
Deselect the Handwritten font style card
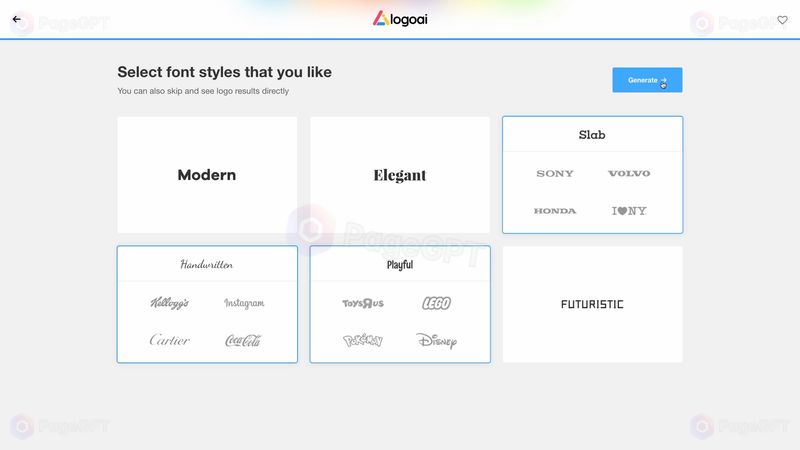click(x=207, y=304)
